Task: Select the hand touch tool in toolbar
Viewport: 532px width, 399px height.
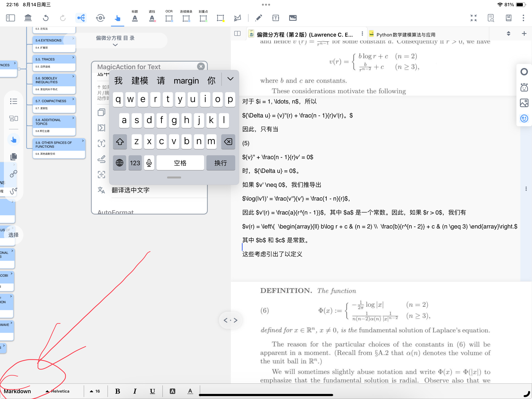Action: click(118, 18)
